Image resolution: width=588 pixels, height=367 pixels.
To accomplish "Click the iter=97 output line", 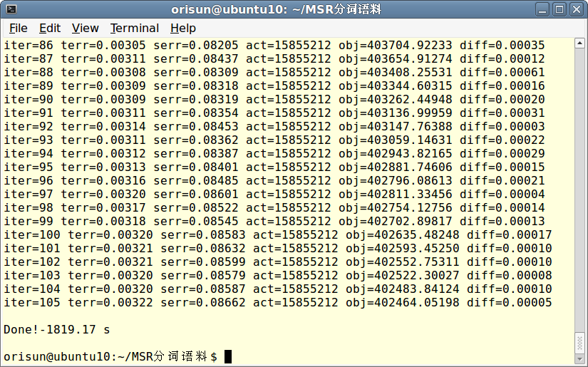I will [274, 194].
